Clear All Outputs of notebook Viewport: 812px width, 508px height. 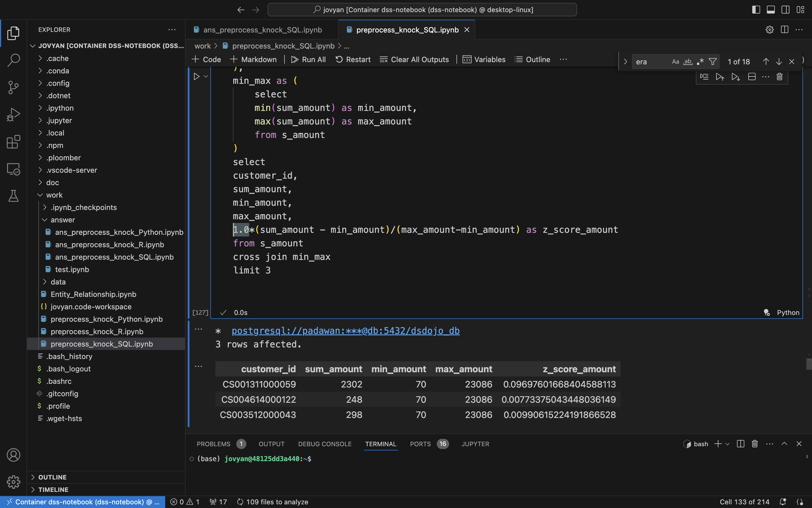coord(414,60)
